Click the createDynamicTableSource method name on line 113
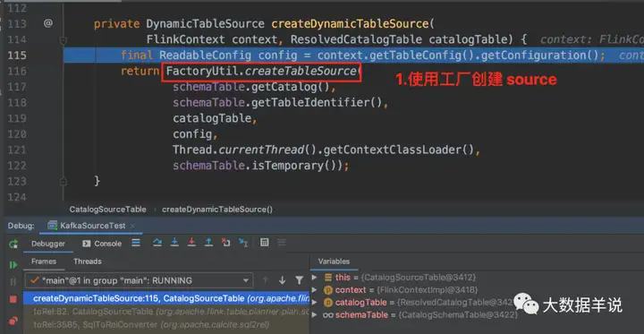Screen dimensions: 644x334 350,24
